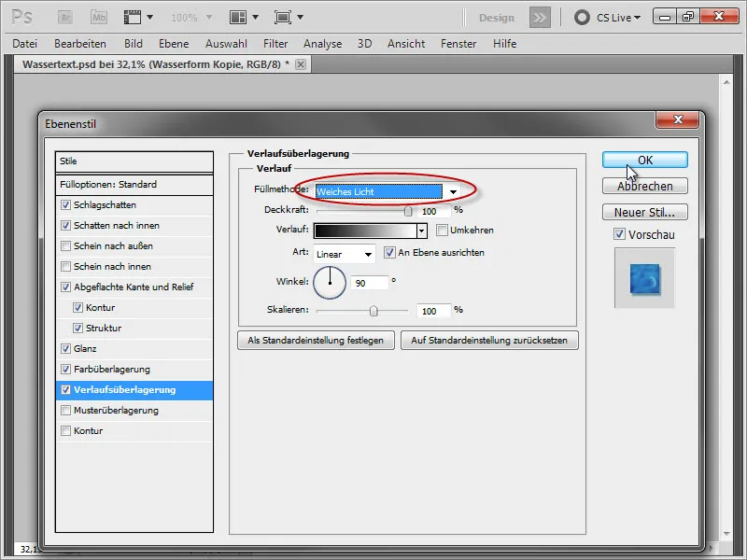Screen dimensions: 747x560
Task: Toggle the Verlaufsüberlagerung checkbox
Action: coord(65,389)
